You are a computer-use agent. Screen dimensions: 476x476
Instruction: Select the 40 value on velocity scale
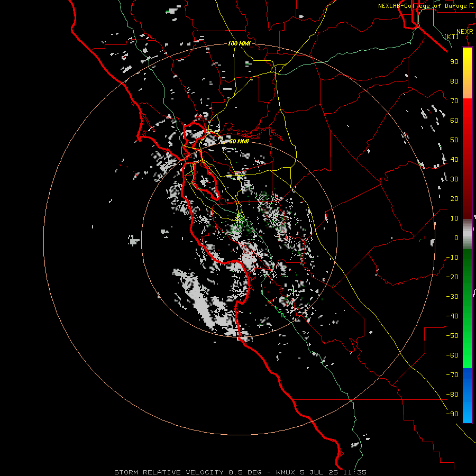click(454, 159)
